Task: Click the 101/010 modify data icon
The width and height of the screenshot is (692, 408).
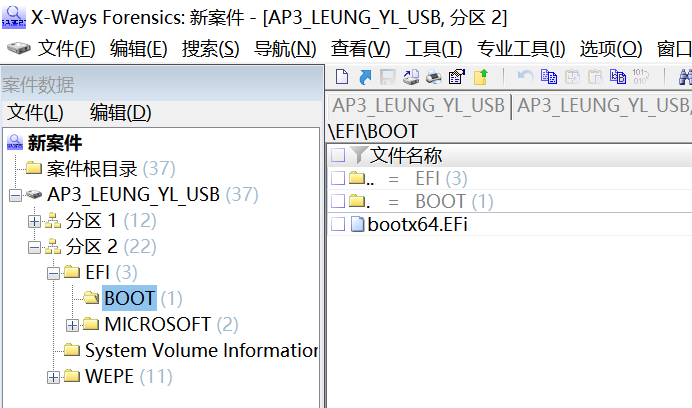Action: 641,77
